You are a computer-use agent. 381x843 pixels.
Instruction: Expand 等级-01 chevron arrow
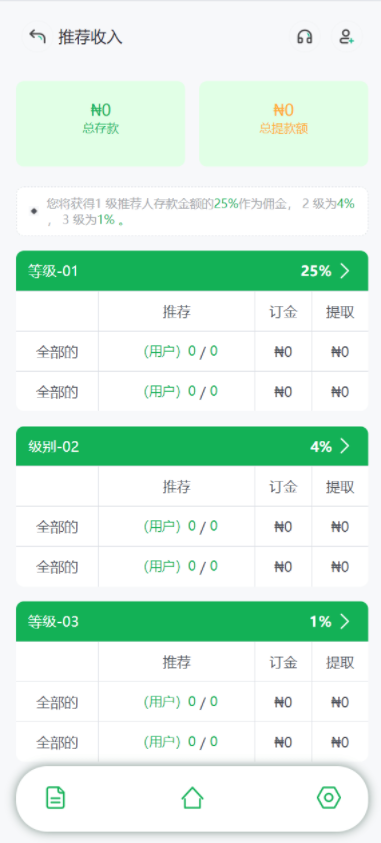(x=345, y=271)
